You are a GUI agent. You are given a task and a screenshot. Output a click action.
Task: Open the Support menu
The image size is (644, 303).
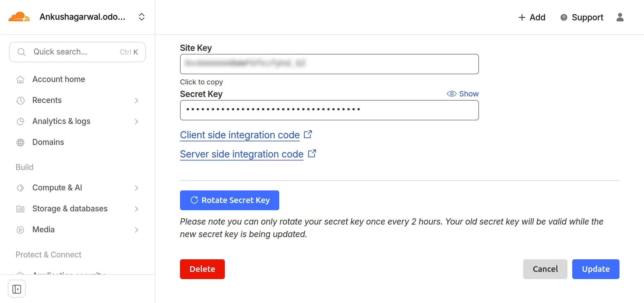(x=582, y=17)
